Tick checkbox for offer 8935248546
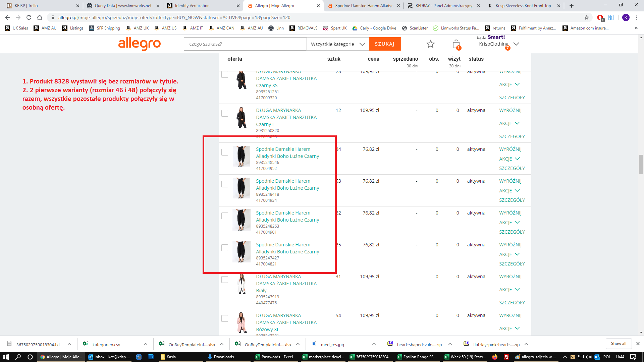Screen dimensions: 644x362 point(225,152)
